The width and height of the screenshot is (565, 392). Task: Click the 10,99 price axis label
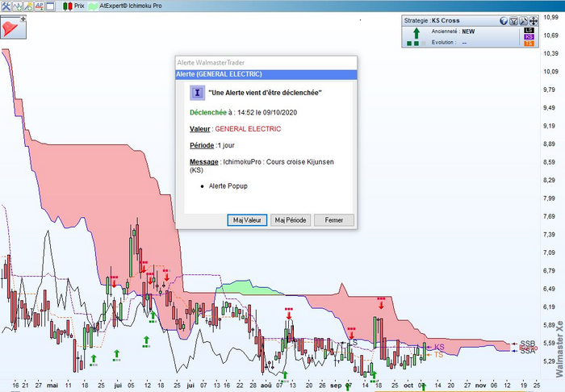pos(551,17)
